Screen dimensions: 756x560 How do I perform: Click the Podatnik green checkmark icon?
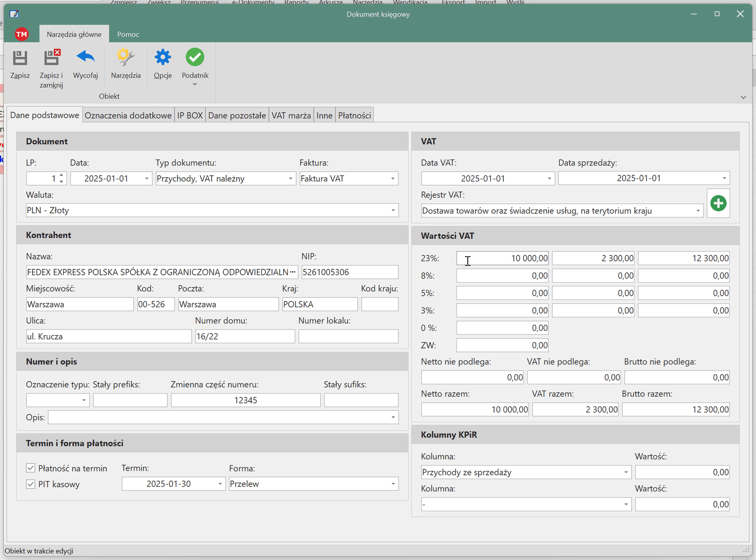(x=195, y=58)
